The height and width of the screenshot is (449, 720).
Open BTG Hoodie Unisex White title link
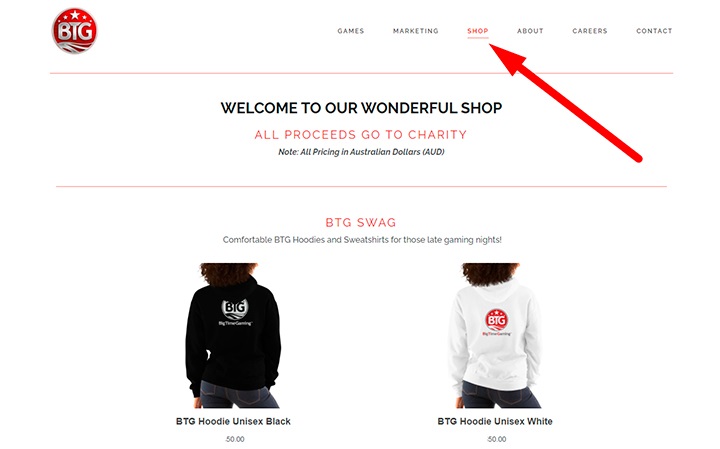pyautogui.click(x=495, y=421)
